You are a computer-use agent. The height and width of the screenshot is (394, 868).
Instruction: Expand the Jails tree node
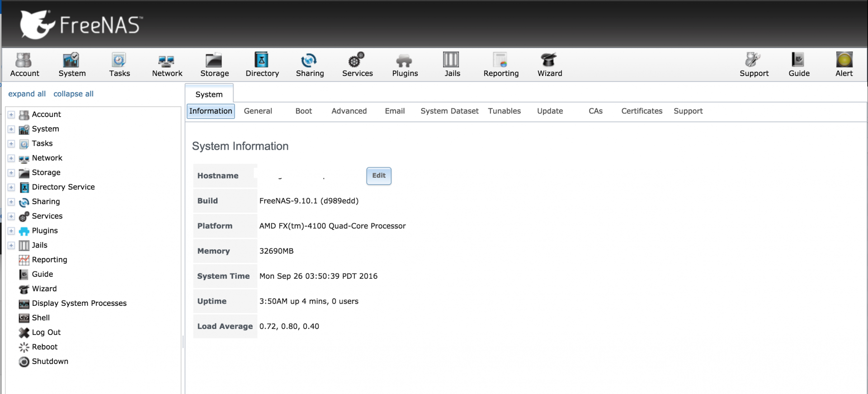pos(11,245)
